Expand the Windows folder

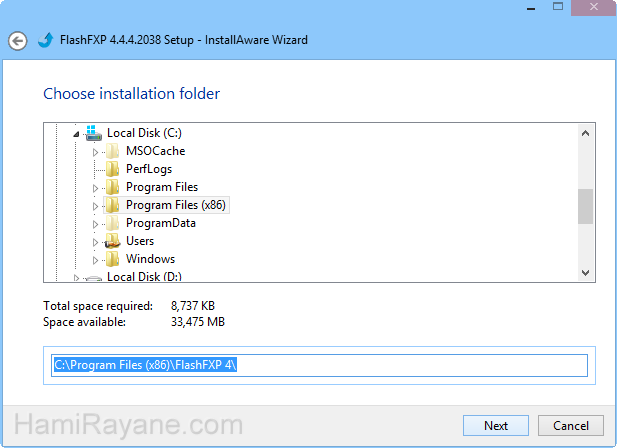pos(95,260)
